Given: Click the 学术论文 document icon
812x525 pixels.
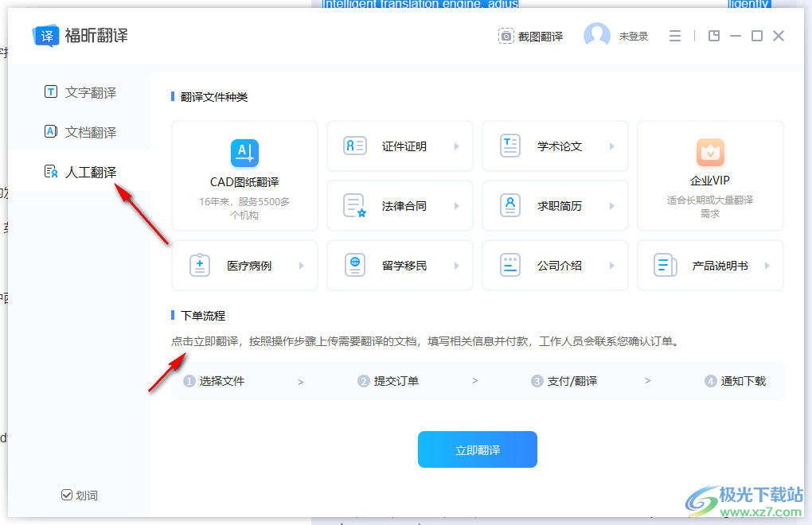Looking at the screenshot, I should pyautogui.click(x=510, y=146).
